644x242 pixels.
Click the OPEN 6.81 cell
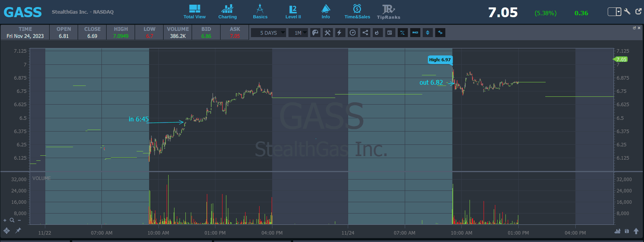[64, 32]
